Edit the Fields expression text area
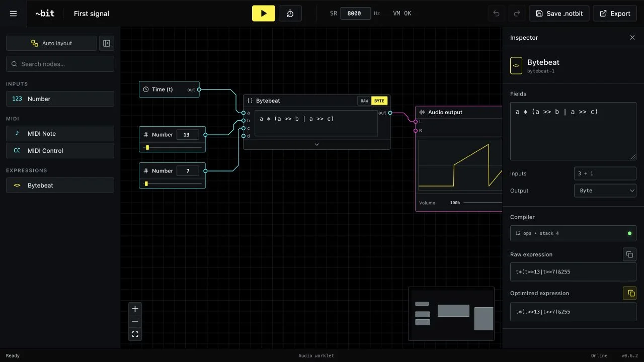Image resolution: width=644 pixels, height=362 pixels. (x=573, y=131)
